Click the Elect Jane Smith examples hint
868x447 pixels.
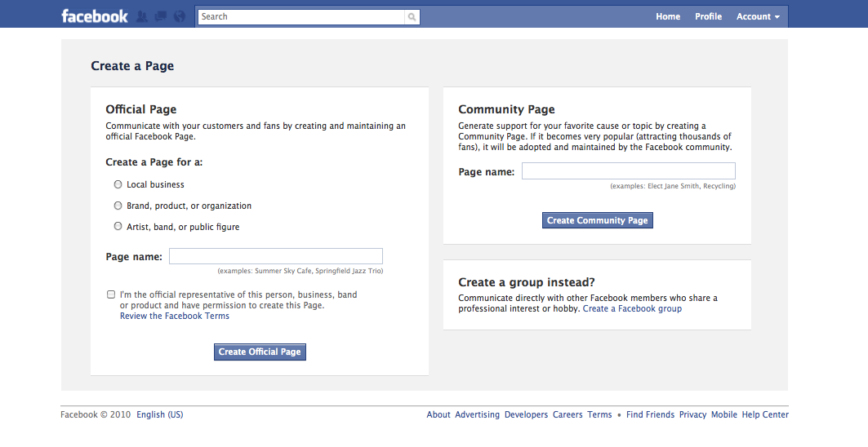pyautogui.click(x=673, y=187)
